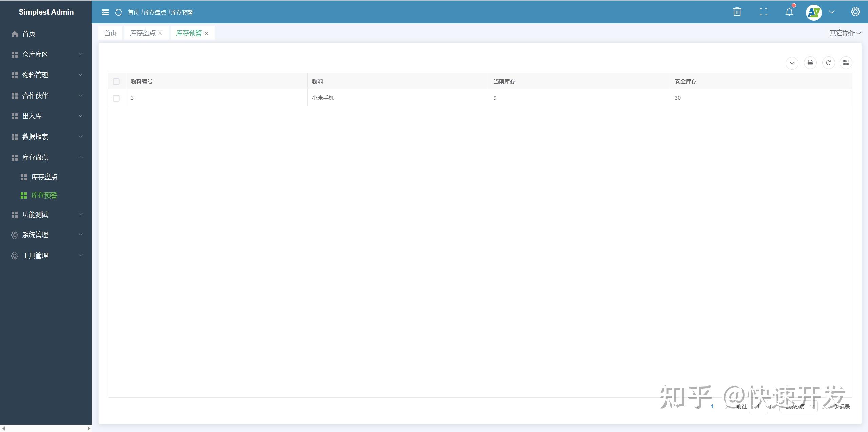The height and width of the screenshot is (432, 868).
Task: Click the grid icon beside 功能测试
Action: click(14, 215)
